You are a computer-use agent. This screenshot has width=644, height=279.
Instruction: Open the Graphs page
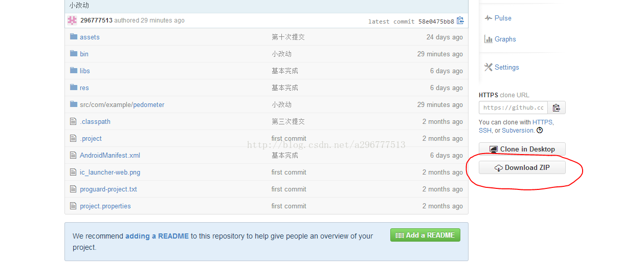coord(505,39)
